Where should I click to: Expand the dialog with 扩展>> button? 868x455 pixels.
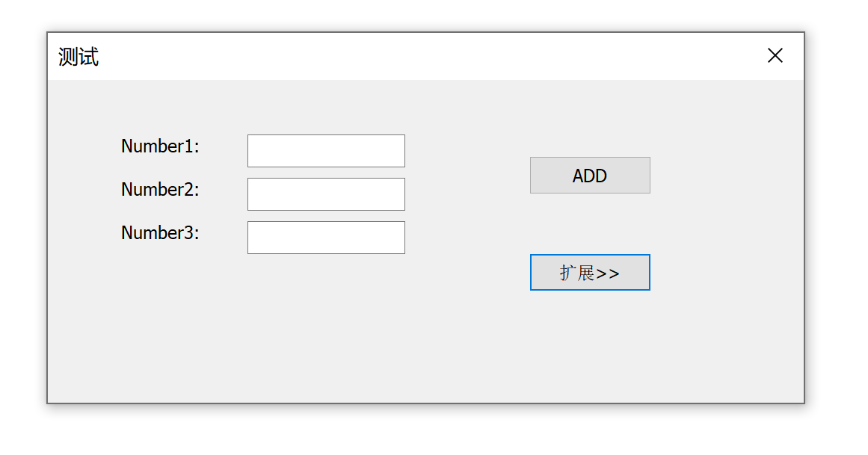pos(590,273)
